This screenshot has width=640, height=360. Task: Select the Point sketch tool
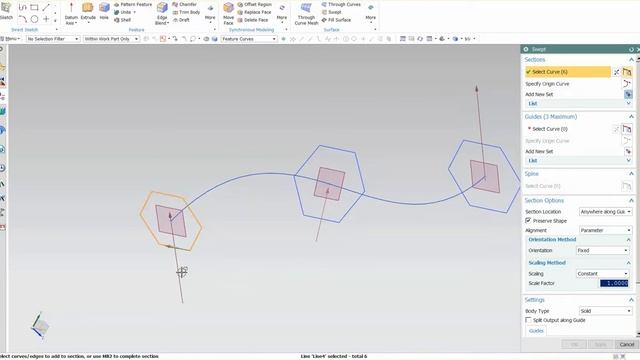46,19
